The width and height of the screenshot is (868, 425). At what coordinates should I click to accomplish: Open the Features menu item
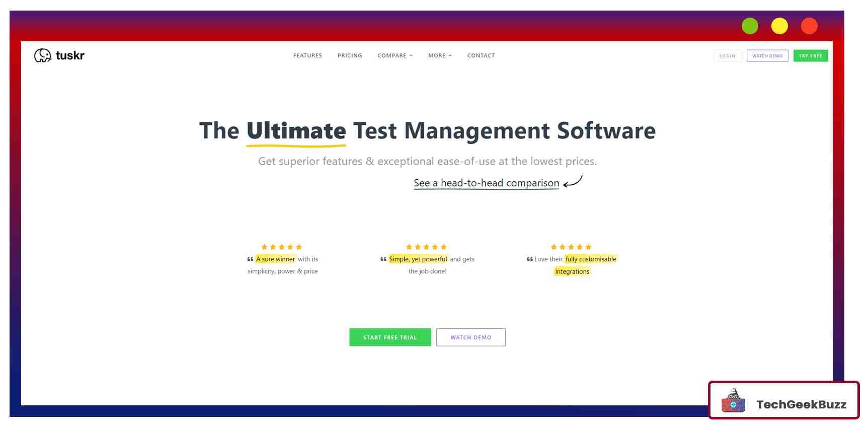point(307,55)
